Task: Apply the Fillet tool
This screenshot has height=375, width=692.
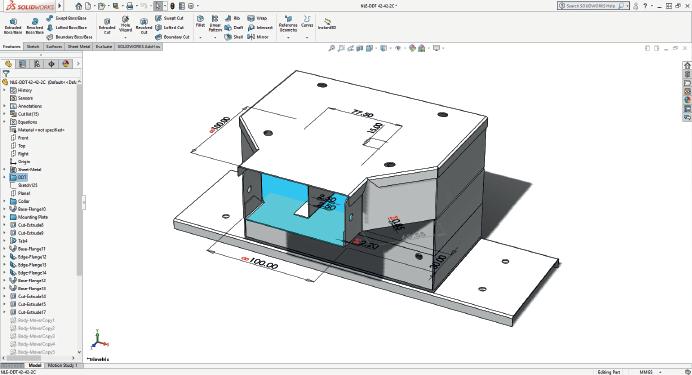Action: coord(200,21)
